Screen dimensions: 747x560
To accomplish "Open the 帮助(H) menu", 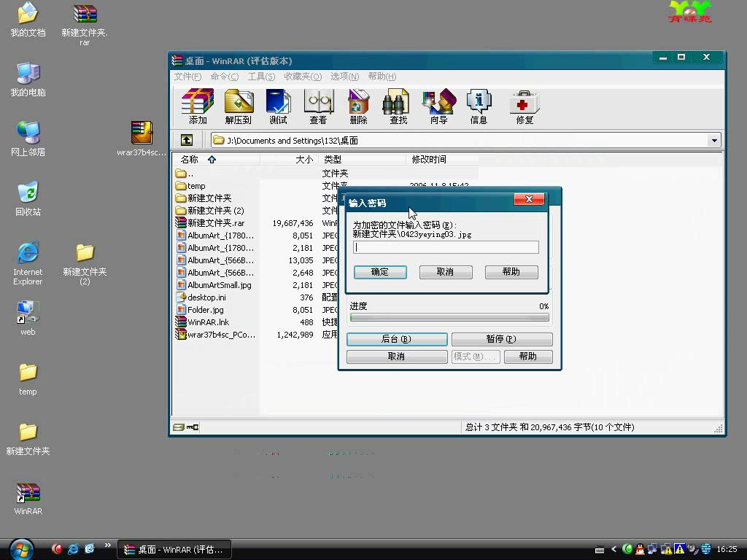I will 382,77.
